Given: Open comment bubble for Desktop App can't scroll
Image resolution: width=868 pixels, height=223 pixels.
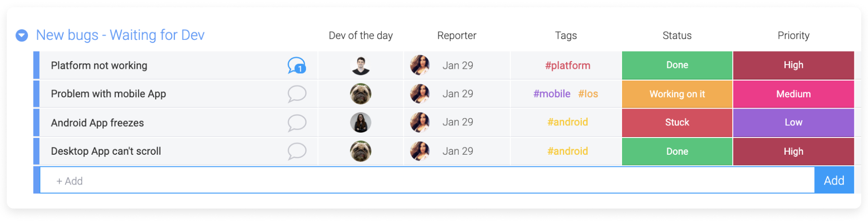Looking at the screenshot, I should [x=297, y=151].
